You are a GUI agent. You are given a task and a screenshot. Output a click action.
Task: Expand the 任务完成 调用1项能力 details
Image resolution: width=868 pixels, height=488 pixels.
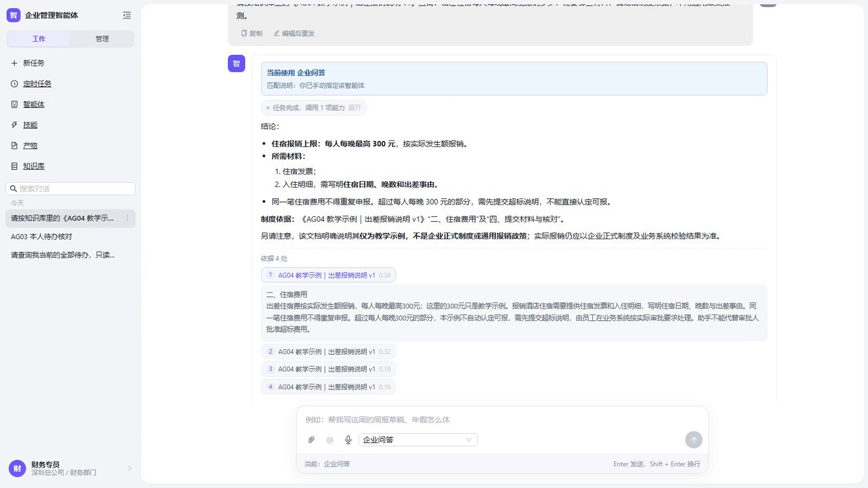[x=314, y=108]
